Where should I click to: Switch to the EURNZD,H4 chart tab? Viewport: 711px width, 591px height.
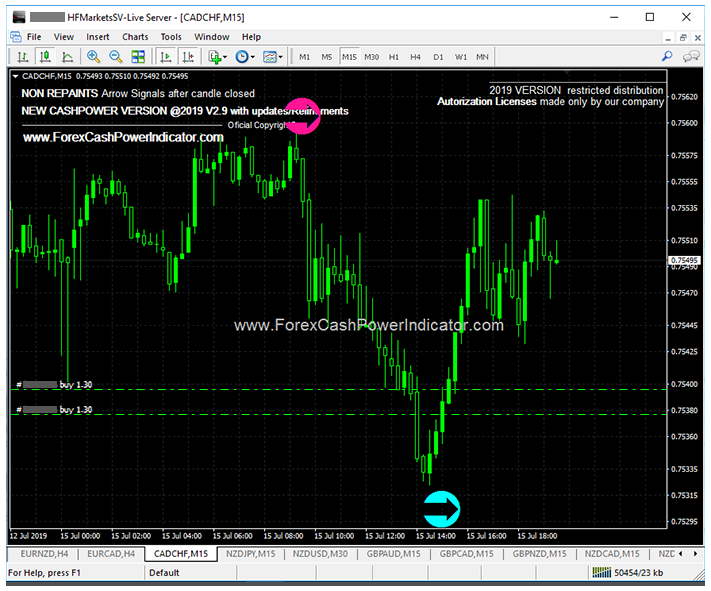pos(44,553)
